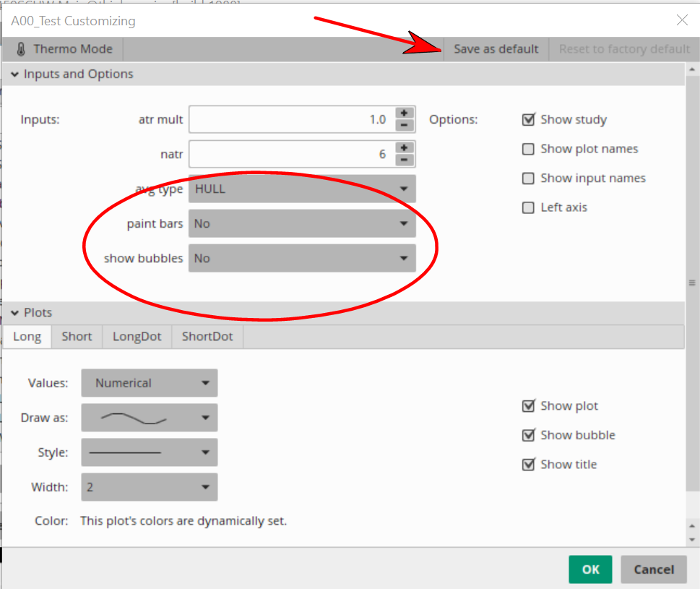Open the paint bars dropdown
Screen dimensions: 700x589
pyautogui.click(x=302, y=224)
